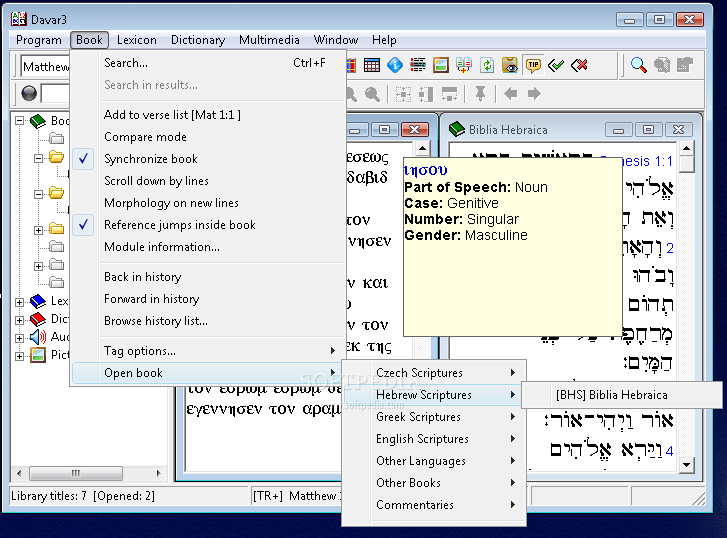Open the Help menu
The height and width of the screenshot is (538, 727).
384,40
